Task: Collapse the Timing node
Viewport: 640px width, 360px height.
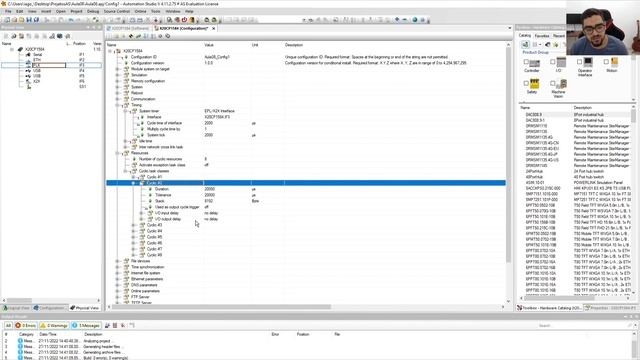Action: (x=117, y=105)
